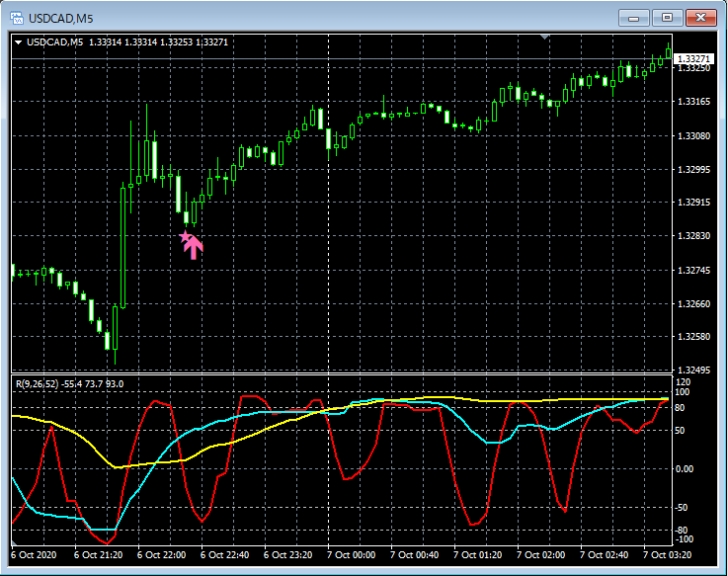Open the chart dropdown arrow beside USDCAD,M5
The image size is (728, 576).
[19, 41]
